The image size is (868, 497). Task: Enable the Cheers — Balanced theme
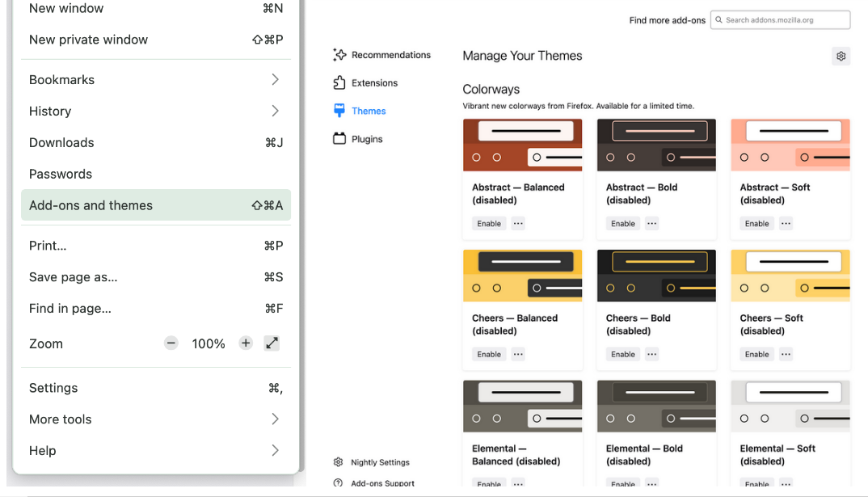coord(489,354)
